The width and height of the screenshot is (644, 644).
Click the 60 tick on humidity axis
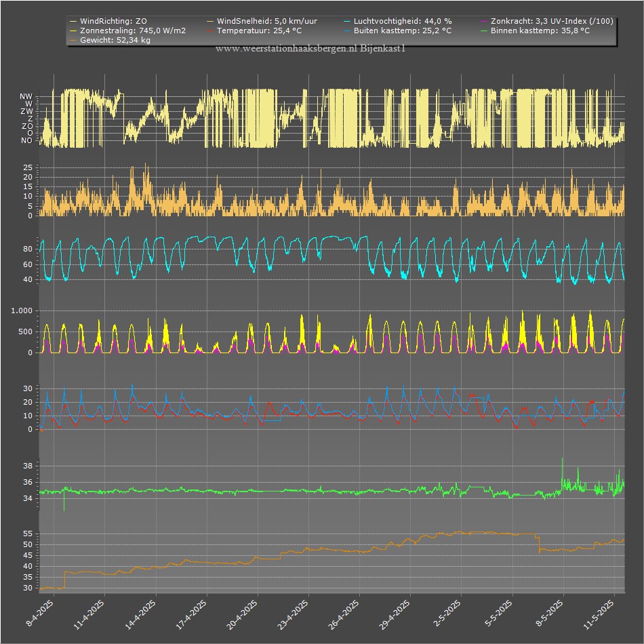point(28,264)
